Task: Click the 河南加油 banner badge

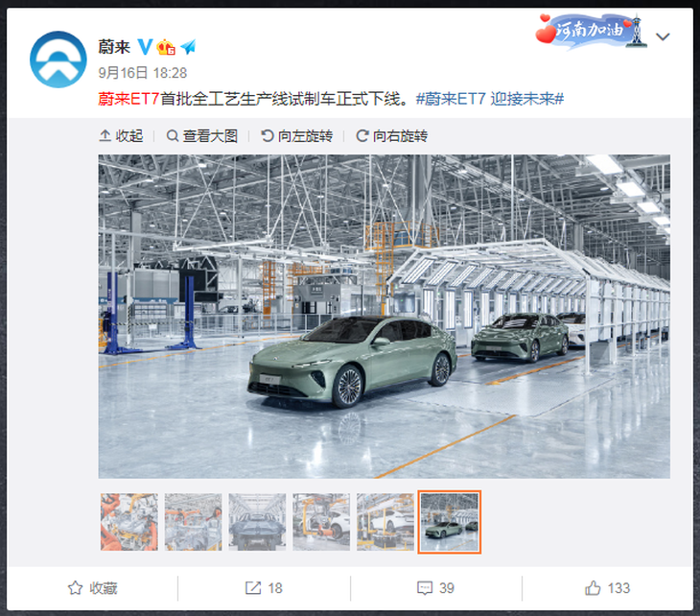Action: [591, 31]
